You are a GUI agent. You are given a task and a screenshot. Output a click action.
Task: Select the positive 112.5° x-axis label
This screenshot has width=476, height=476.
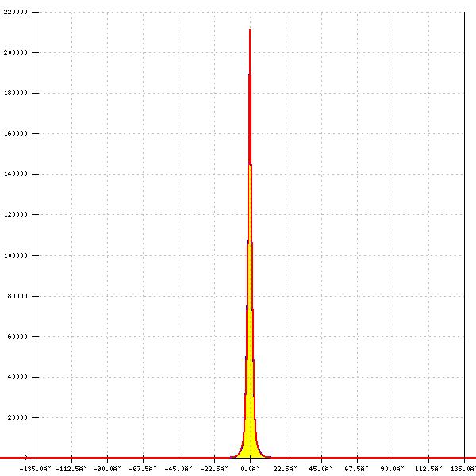(x=428, y=469)
